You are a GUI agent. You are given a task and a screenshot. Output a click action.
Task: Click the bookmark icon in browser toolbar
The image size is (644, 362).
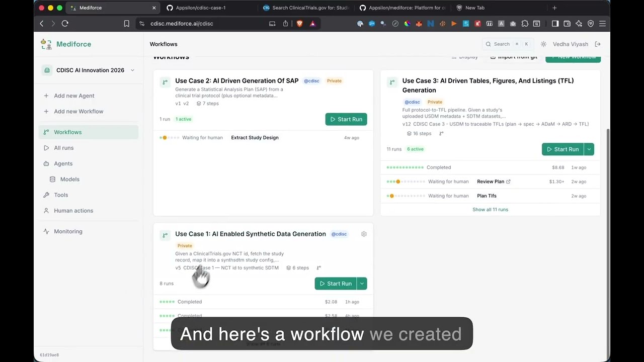point(126,24)
